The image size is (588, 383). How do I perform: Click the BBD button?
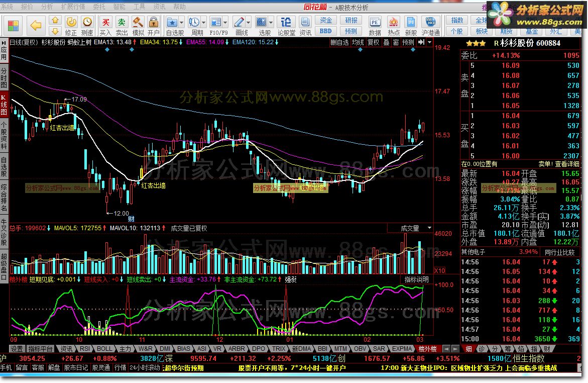pyautogui.click(x=325, y=31)
